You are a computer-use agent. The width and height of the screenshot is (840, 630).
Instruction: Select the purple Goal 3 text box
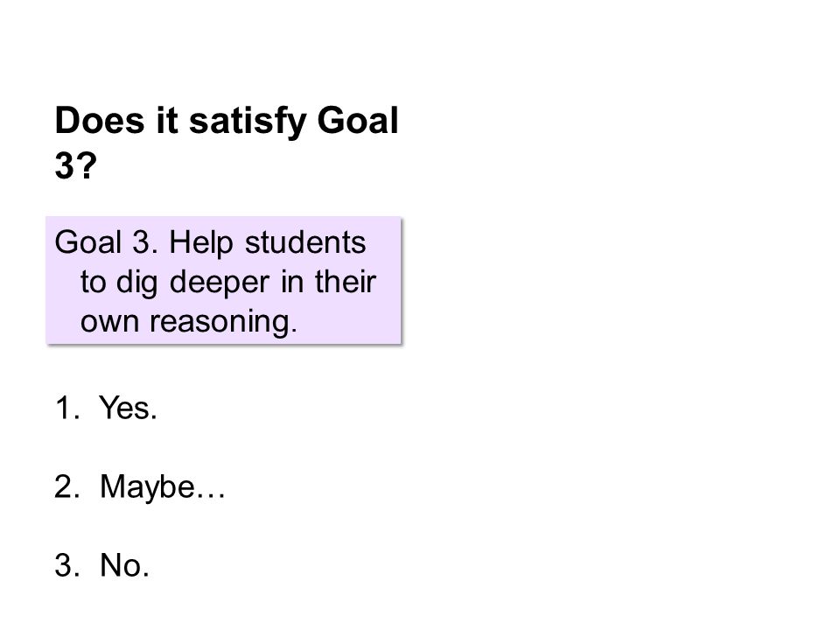pos(223,280)
